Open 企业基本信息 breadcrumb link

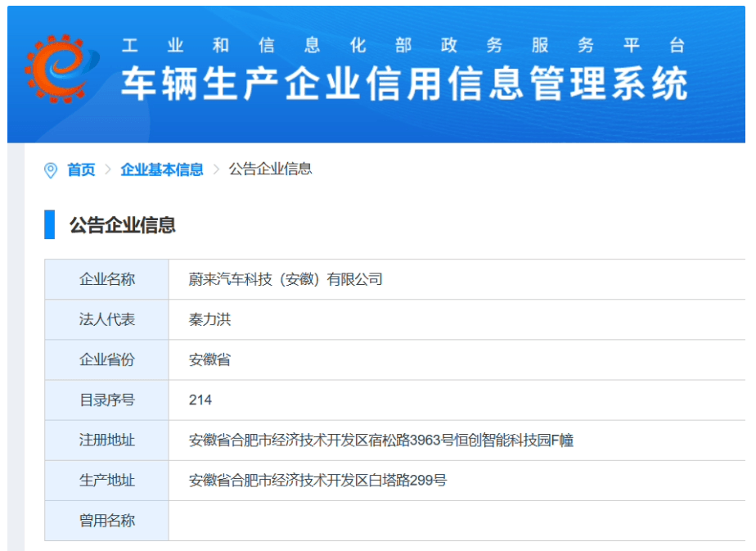point(162,169)
